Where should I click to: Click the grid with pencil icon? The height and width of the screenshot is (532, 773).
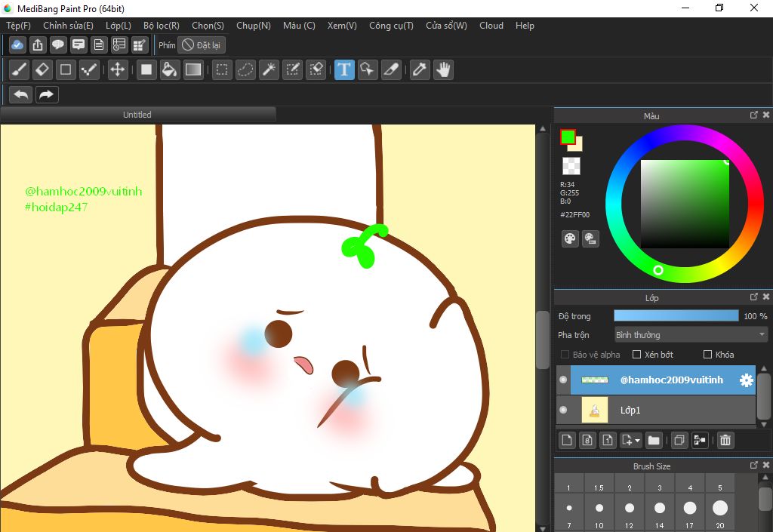(140, 45)
